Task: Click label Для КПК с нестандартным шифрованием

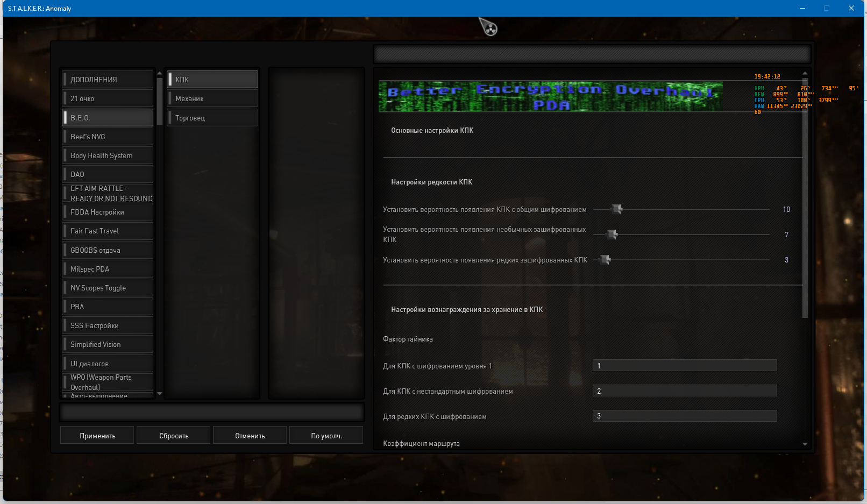Action: click(447, 392)
